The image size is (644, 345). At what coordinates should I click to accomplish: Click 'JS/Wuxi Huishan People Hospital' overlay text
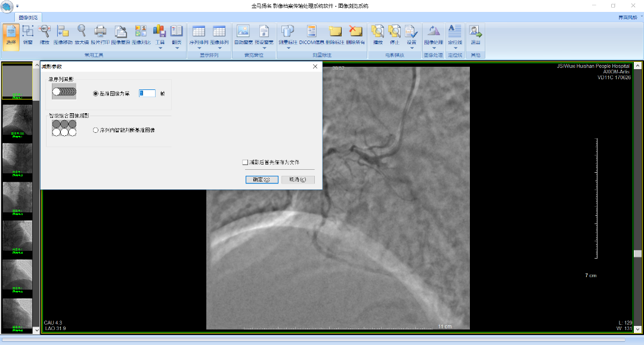593,66
